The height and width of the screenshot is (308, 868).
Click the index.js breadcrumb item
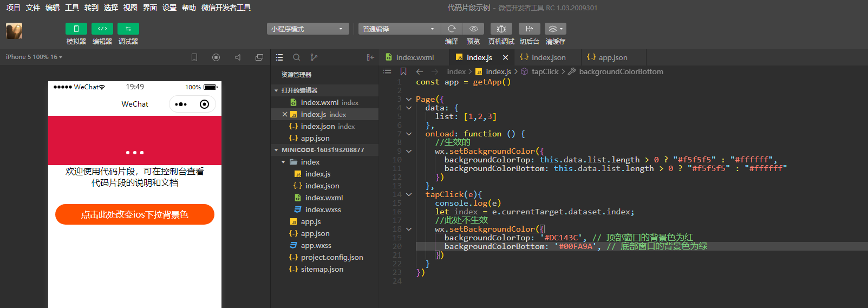pyautogui.click(x=498, y=71)
